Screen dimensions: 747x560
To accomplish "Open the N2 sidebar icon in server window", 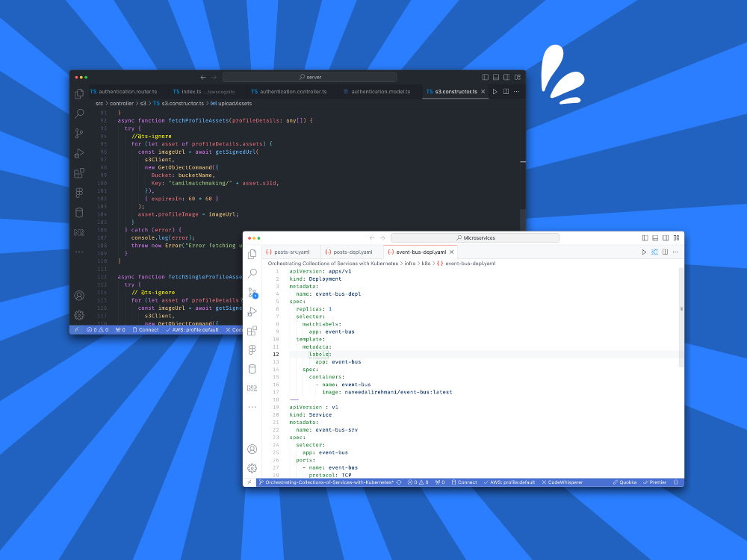I will (79, 232).
